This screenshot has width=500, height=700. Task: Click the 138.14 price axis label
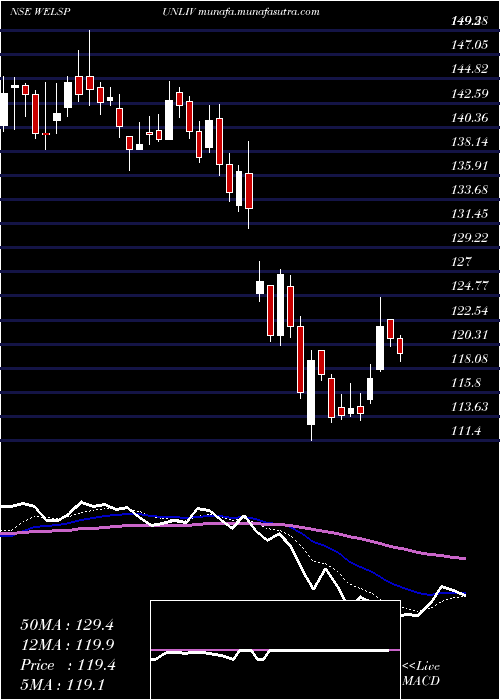tap(468, 142)
